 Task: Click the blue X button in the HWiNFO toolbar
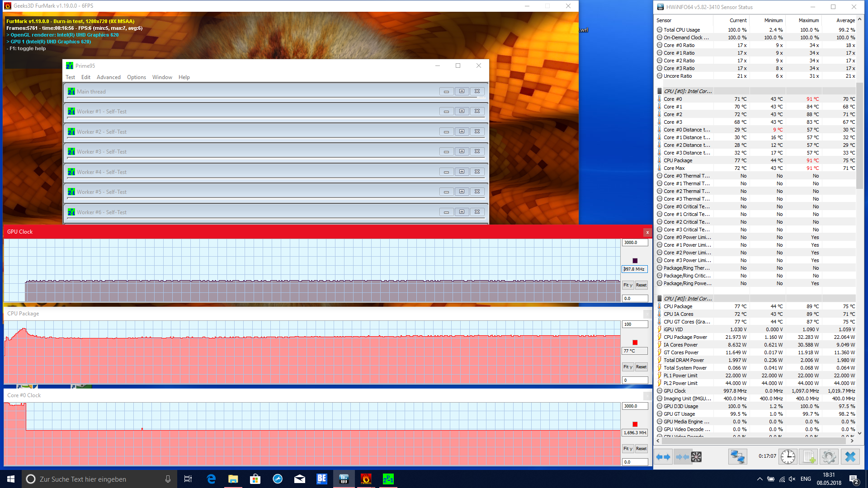(850, 457)
